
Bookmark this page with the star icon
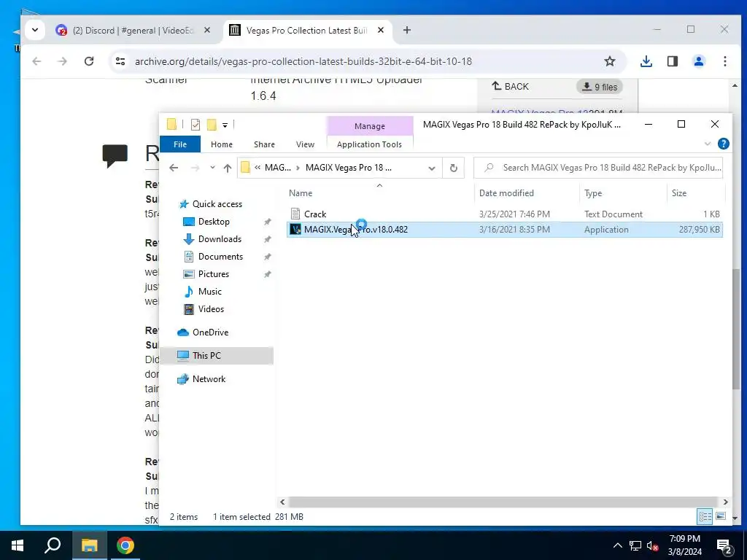(x=609, y=61)
